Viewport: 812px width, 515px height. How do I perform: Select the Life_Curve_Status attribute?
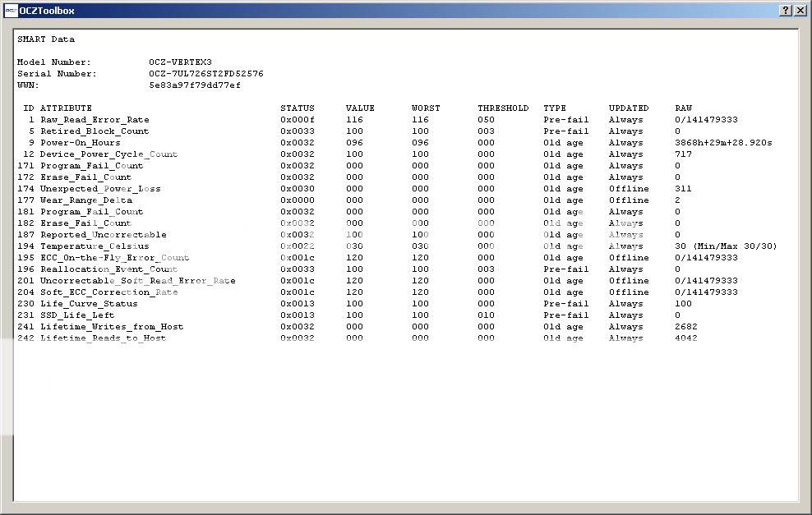pyautogui.click(x=89, y=303)
